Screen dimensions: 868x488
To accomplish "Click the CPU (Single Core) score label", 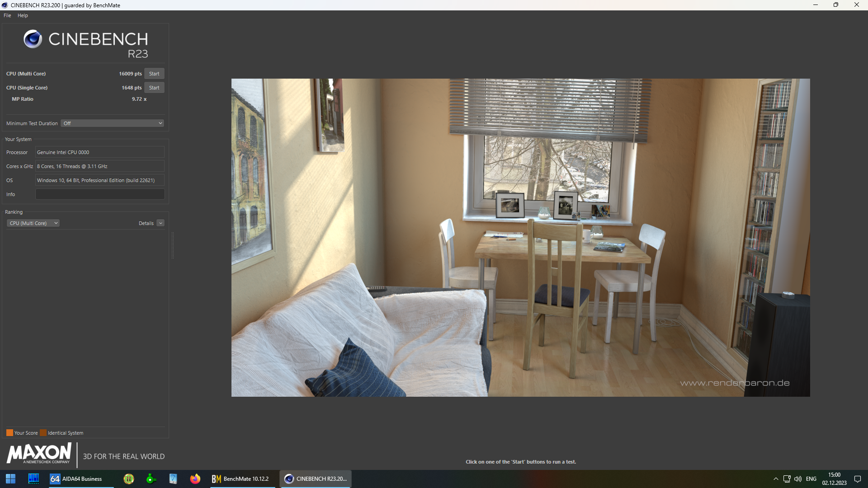I will point(27,88).
